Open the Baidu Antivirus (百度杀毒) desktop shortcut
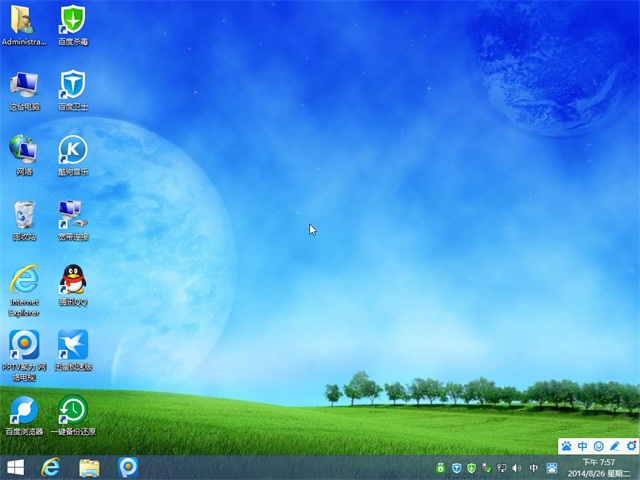The width and height of the screenshot is (640, 480). [72, 21]
